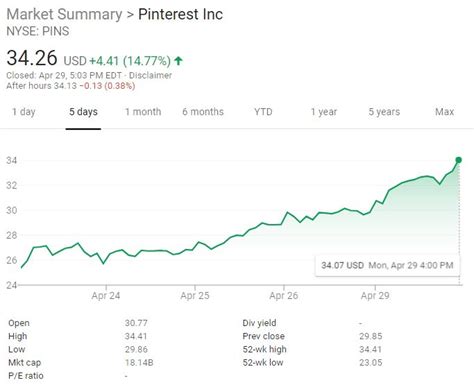Viewport: 474px width, 385px height.
Task: Click the Pinterest Inc title
Action: coord(180,14)
